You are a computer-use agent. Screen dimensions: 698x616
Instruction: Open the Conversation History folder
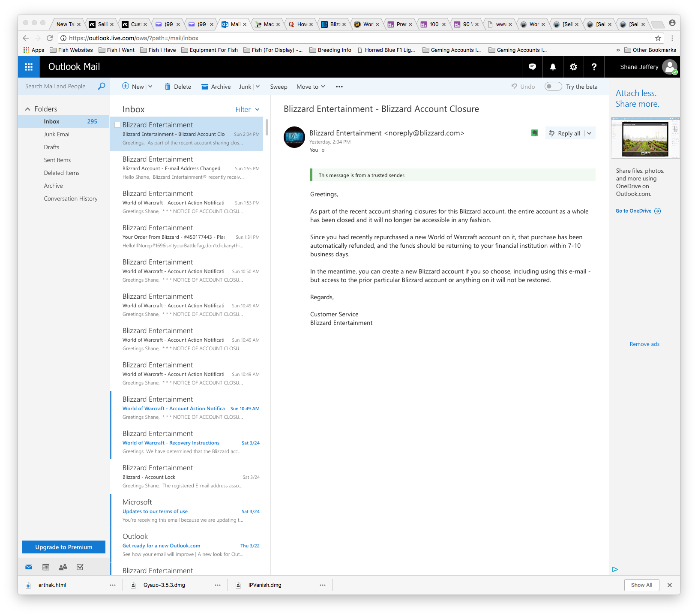point(70,198)
